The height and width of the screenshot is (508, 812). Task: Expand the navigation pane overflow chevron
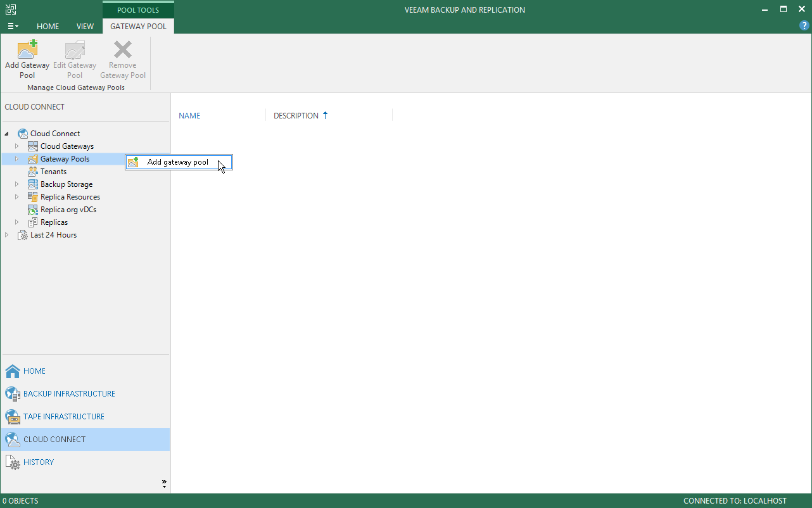(164, 483)
